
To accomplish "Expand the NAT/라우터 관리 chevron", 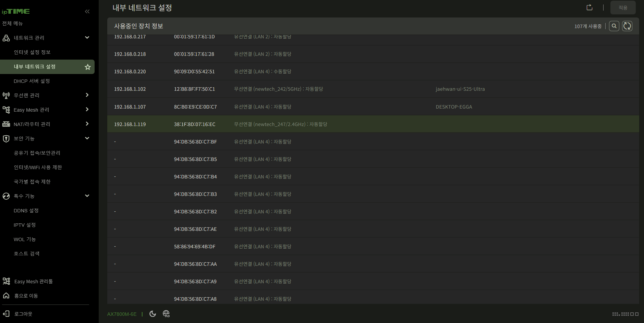I will point(87,124).
